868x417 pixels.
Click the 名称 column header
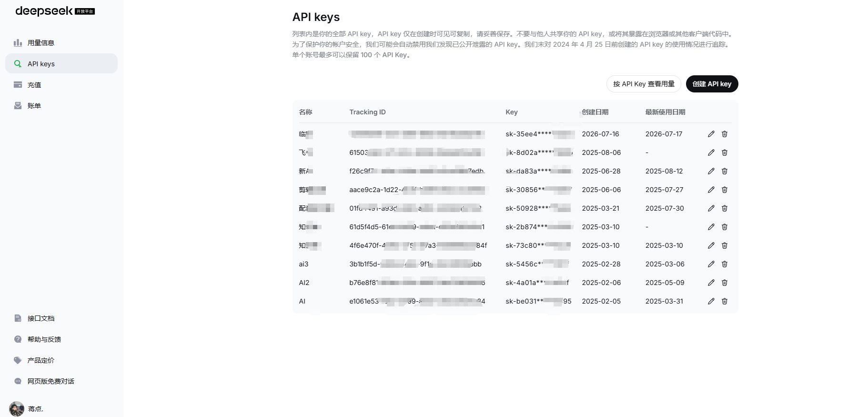[x=305, y=112]
